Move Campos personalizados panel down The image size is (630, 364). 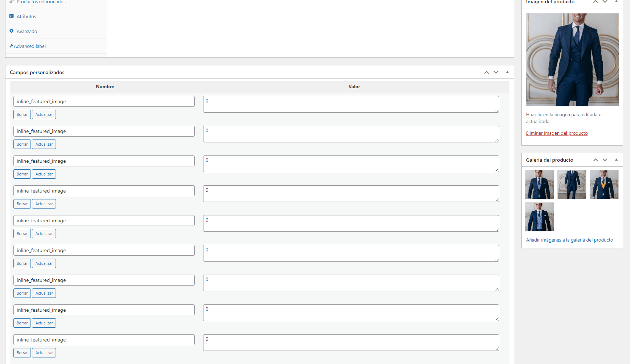[496, 72]
